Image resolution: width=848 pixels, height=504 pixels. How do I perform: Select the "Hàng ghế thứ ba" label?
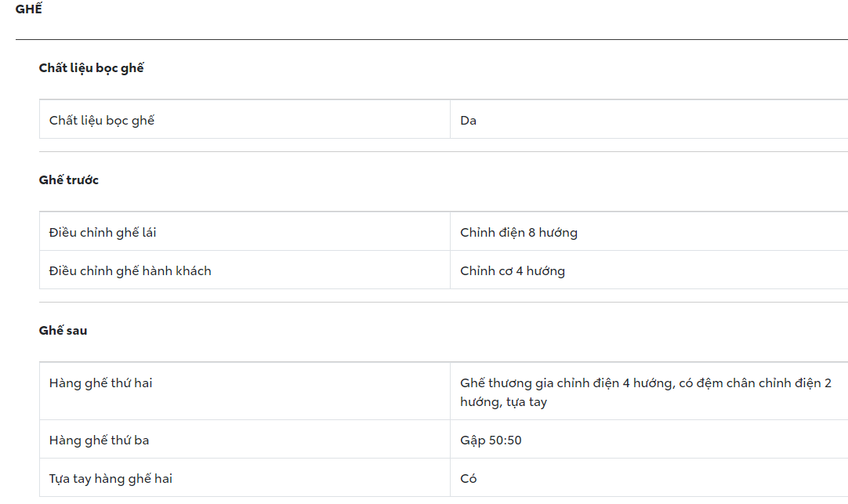(x=99, y=441)
